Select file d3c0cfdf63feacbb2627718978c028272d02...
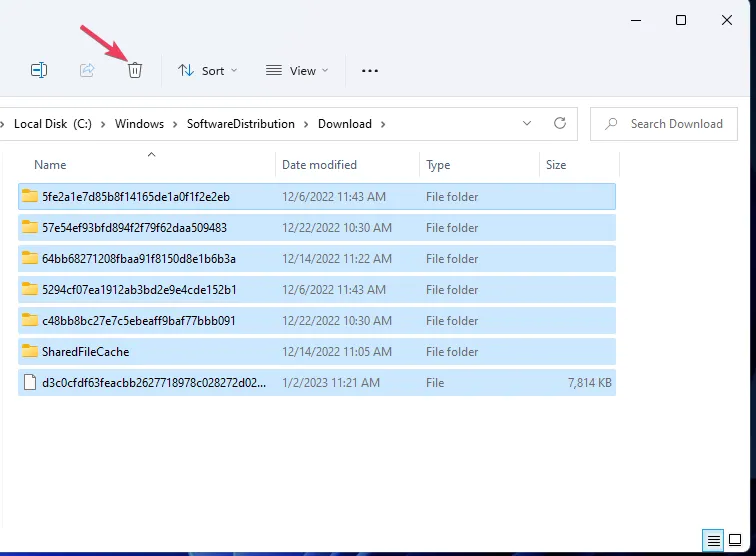The height and width of the screenshot is (556, 756). click(x=317, y=382)
